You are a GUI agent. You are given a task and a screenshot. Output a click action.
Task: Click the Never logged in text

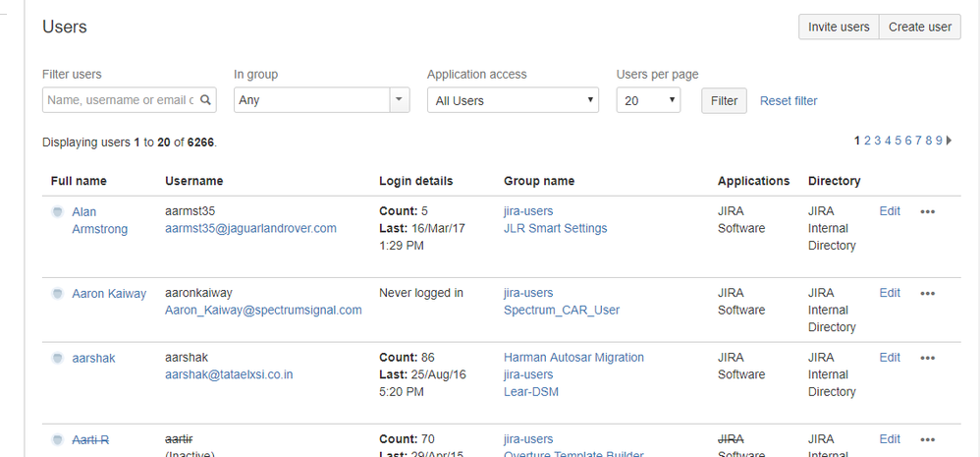(x=420, y=293)
